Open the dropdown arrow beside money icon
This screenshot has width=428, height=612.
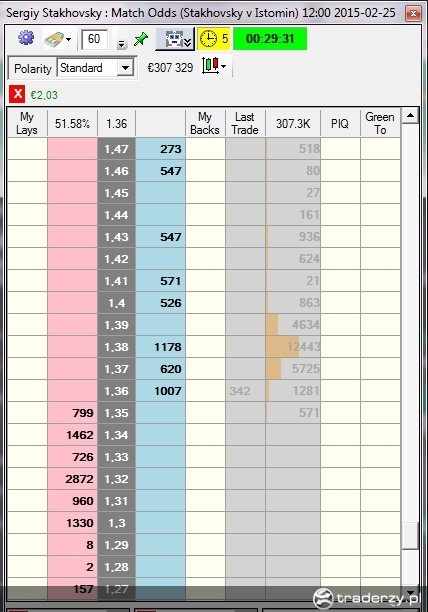pos(68,39)
